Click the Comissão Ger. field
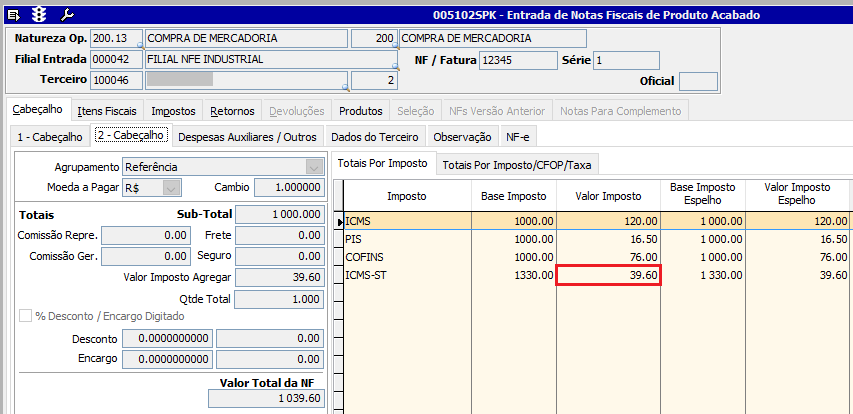 click(x=146, y=256)
